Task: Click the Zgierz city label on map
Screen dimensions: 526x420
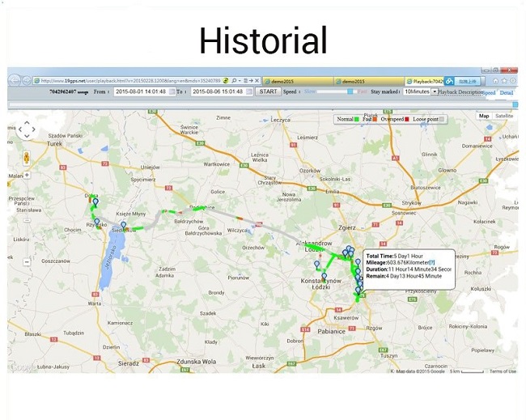Action: [347, 227]
